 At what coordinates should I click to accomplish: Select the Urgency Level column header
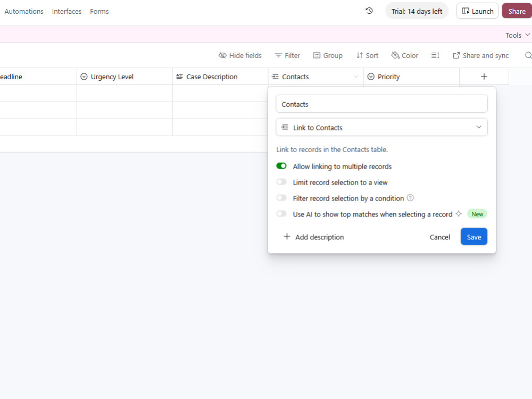click(x=124, y=77)
